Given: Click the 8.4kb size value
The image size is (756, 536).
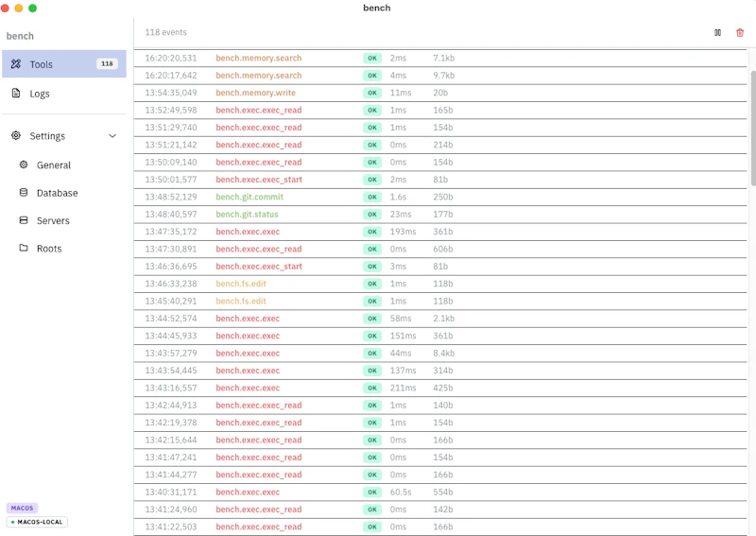Looking at the screenshot, I should point(443,354).
